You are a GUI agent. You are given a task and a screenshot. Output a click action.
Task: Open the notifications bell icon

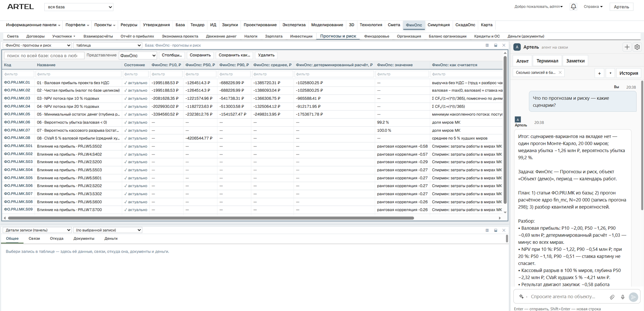tap(573, 7)
